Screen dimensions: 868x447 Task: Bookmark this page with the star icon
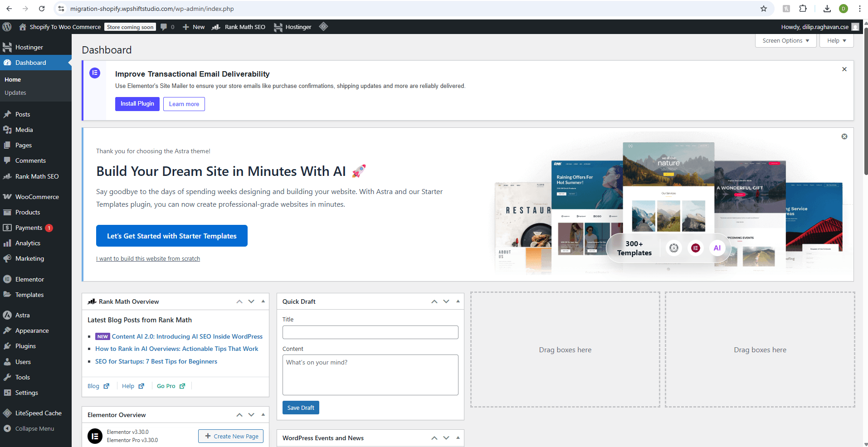coord(764,9)
